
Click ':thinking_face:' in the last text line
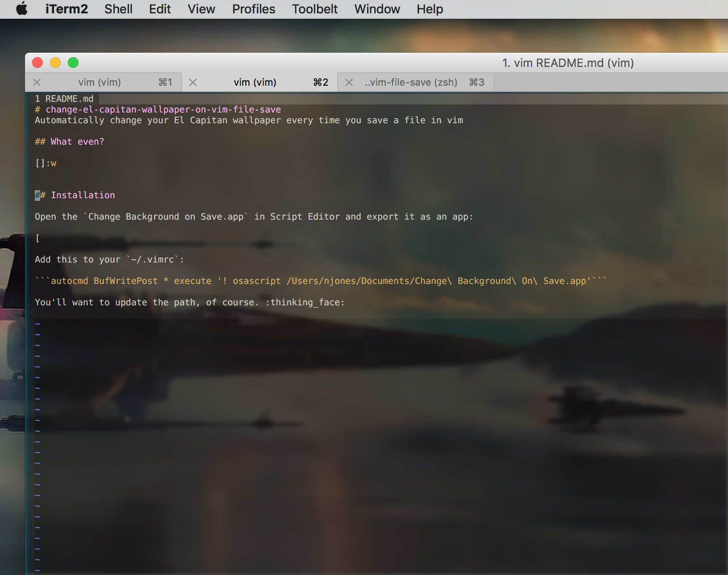pyautogui.click(x=305, y=302)
